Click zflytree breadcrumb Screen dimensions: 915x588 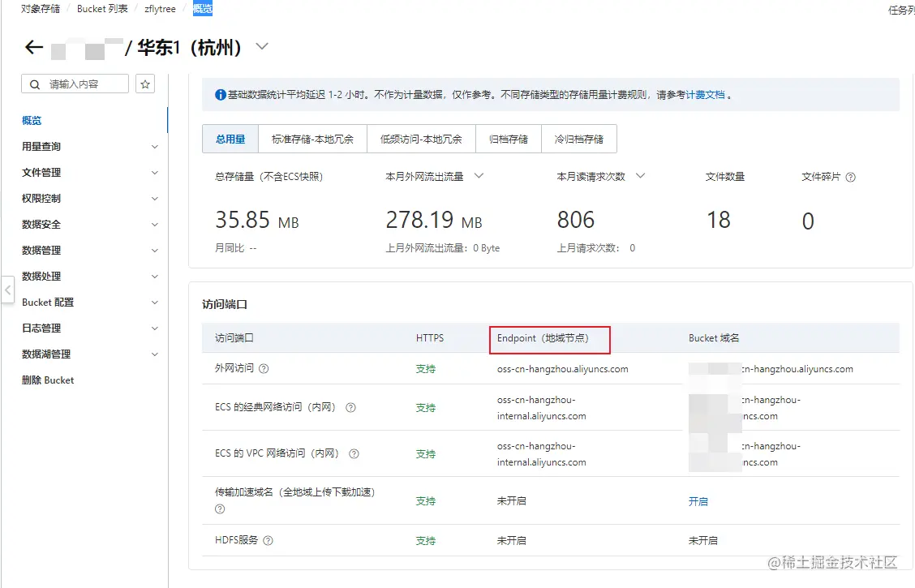160,9
